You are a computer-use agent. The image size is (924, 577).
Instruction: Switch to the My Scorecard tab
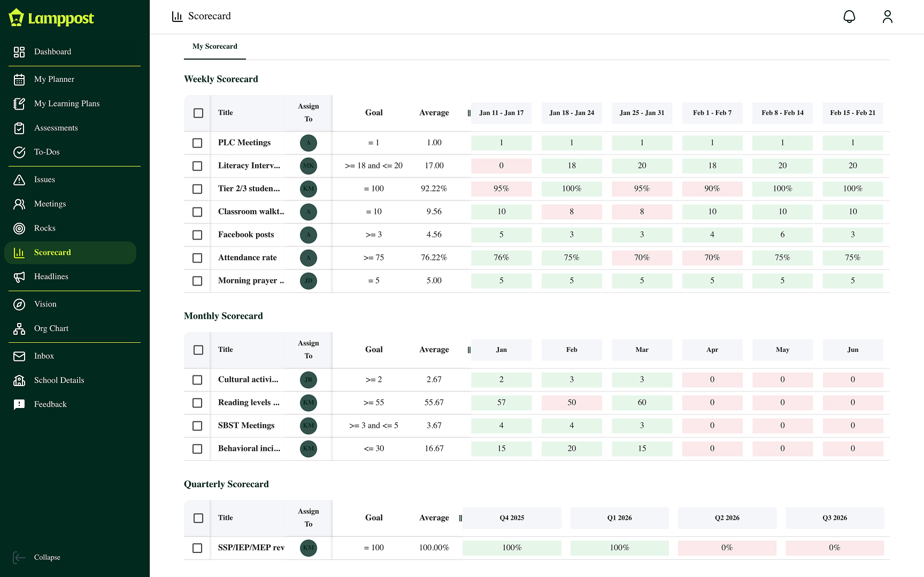point(215,47)
